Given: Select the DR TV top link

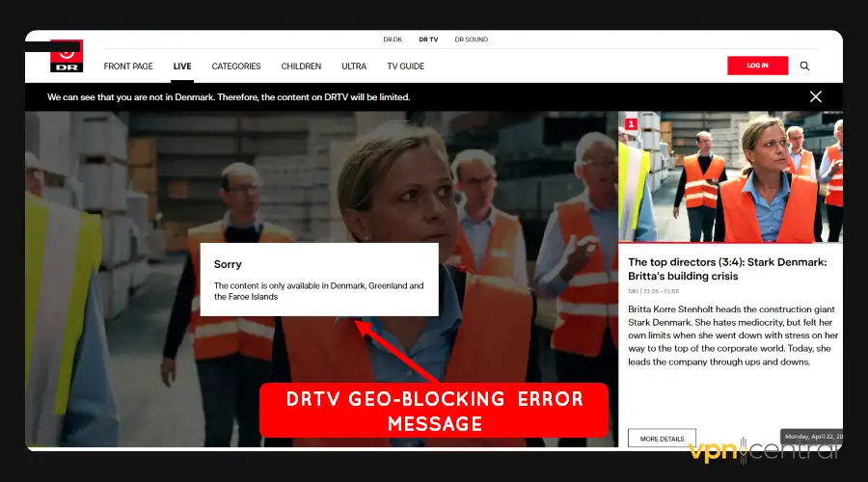Looking at the screenshot, I should click(x=428, y=40).
